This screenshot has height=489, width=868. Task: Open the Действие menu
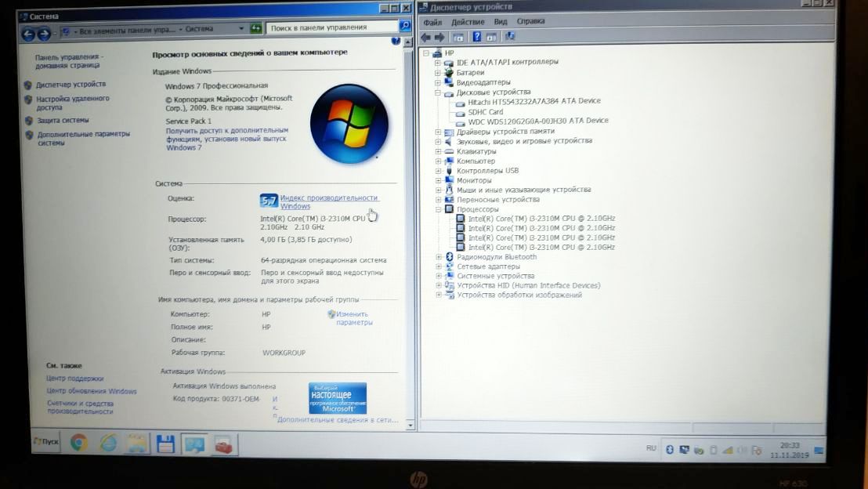tap(468, 21)
